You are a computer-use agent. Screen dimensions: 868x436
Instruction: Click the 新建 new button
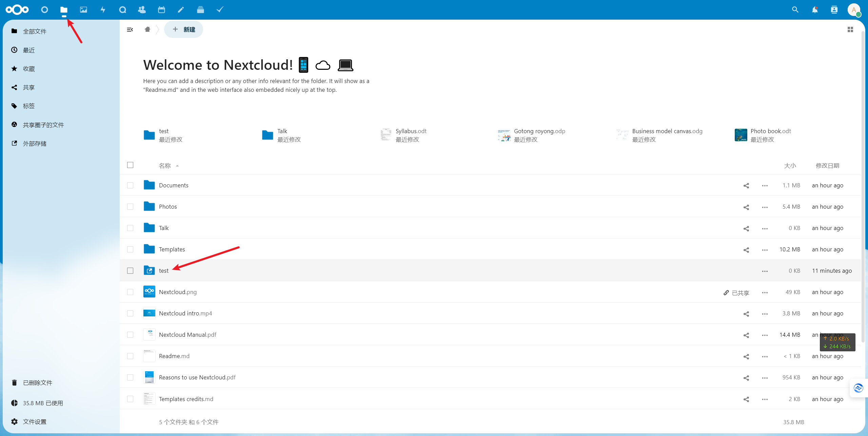[183, 29]
